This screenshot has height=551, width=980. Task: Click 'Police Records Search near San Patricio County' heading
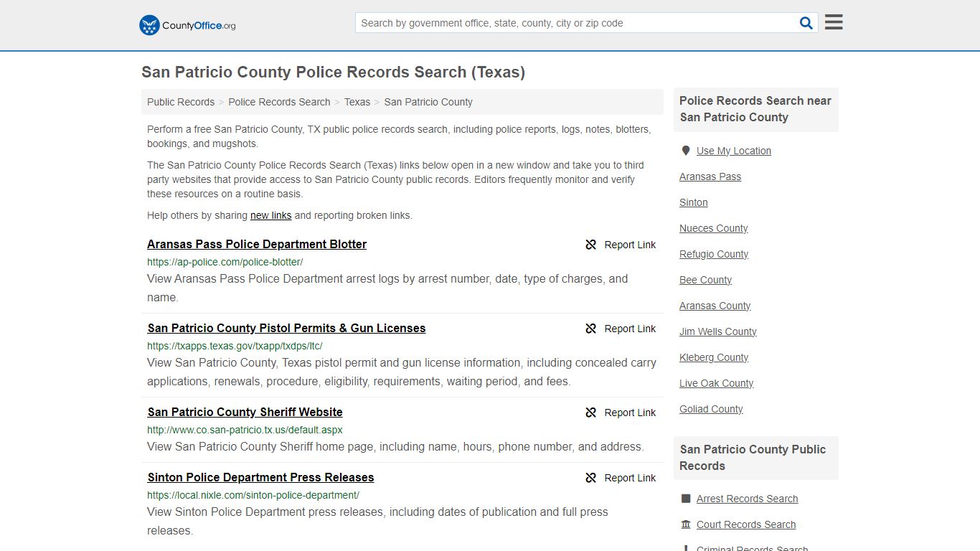click(x=755, y=109)
